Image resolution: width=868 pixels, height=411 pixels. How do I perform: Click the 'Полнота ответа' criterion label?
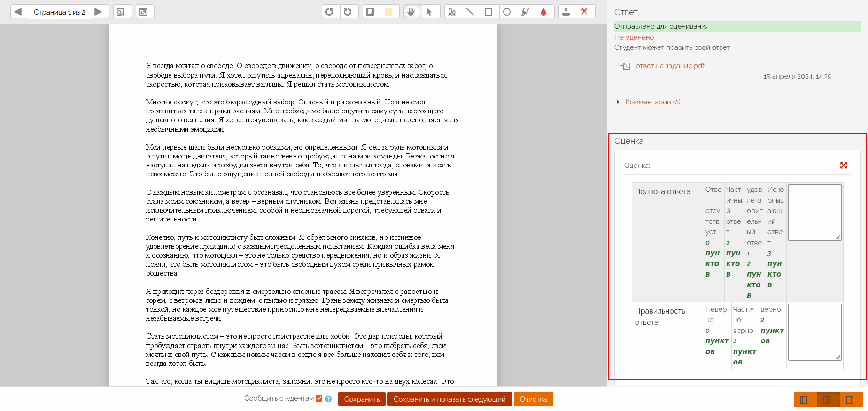click(x=663, y=191)
